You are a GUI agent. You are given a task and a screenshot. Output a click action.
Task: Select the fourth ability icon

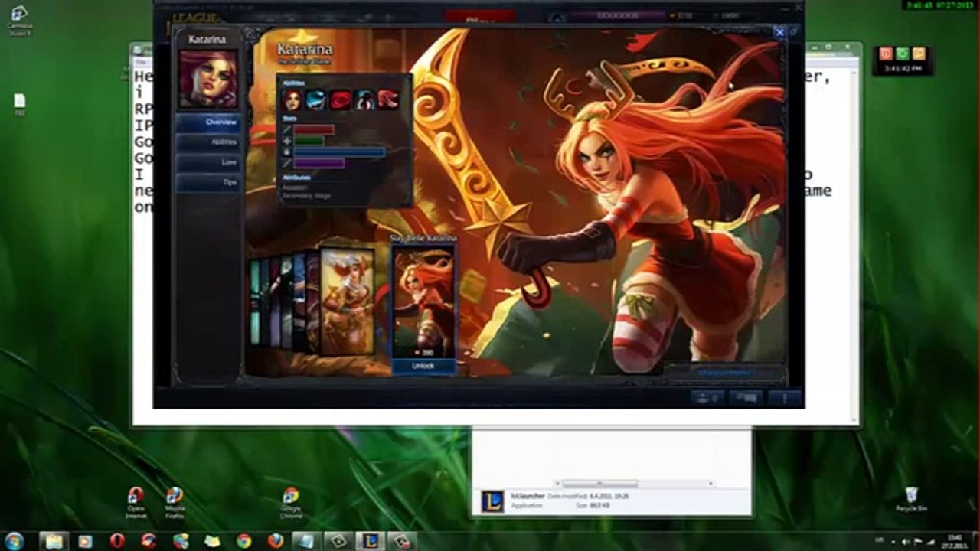(364, 100)
